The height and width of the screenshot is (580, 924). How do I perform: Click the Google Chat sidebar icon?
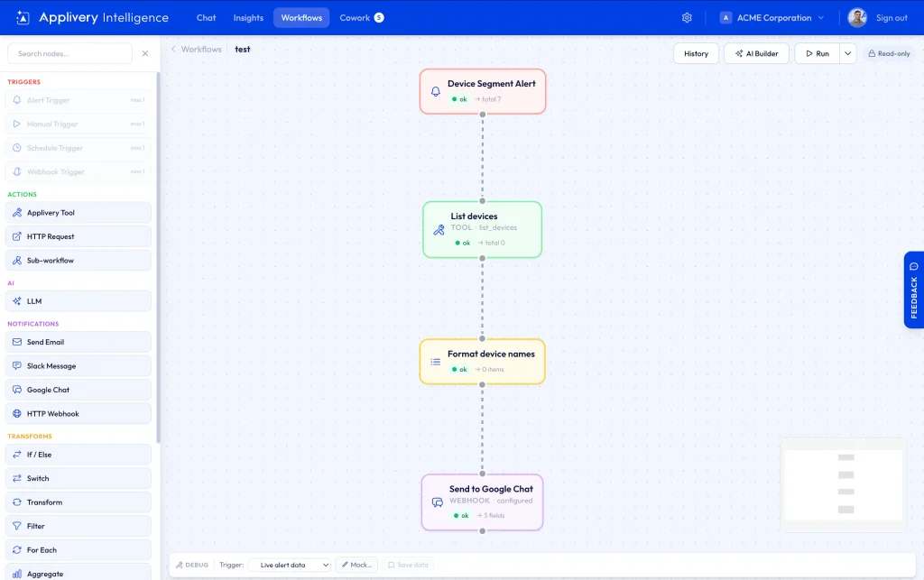[17, 390]
